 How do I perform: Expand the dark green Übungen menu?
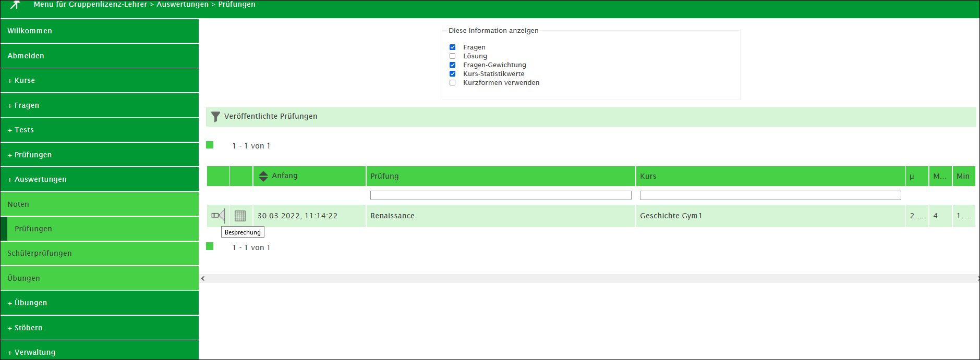(x=100, y=303)
